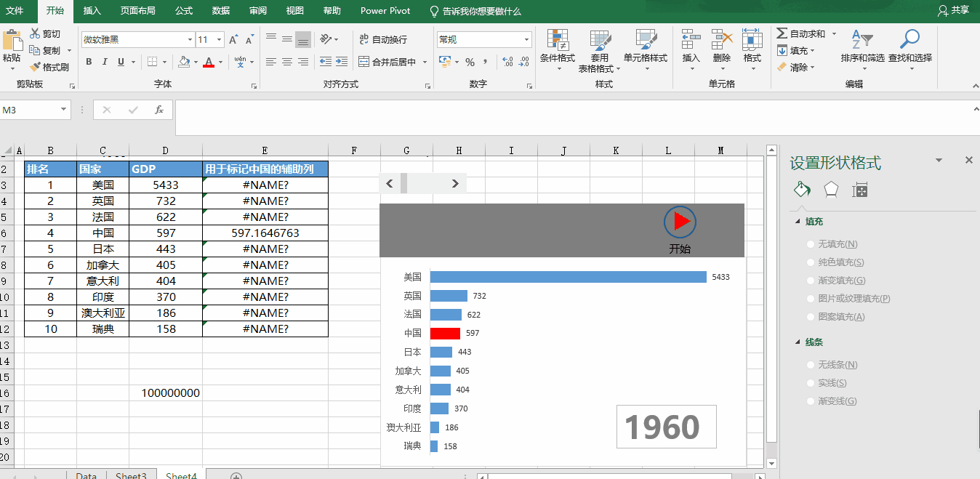Select No fill radio option
Viewport: 980px width, 479px height.
810,244
